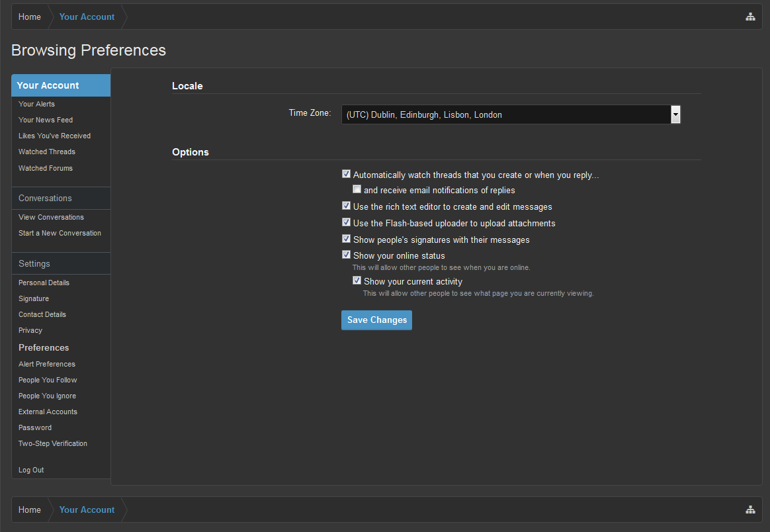
Task: Click Save Changes button
Action: [x=376, y=320]
